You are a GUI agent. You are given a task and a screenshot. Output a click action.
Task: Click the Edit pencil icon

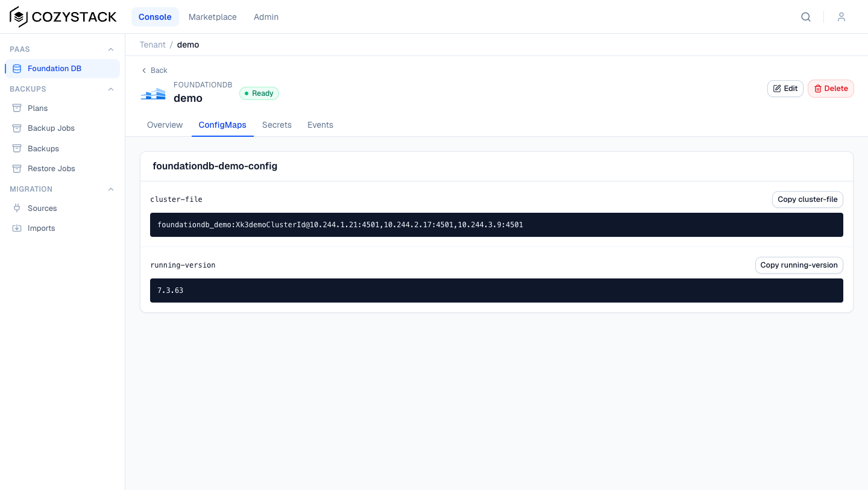(777, 89)
